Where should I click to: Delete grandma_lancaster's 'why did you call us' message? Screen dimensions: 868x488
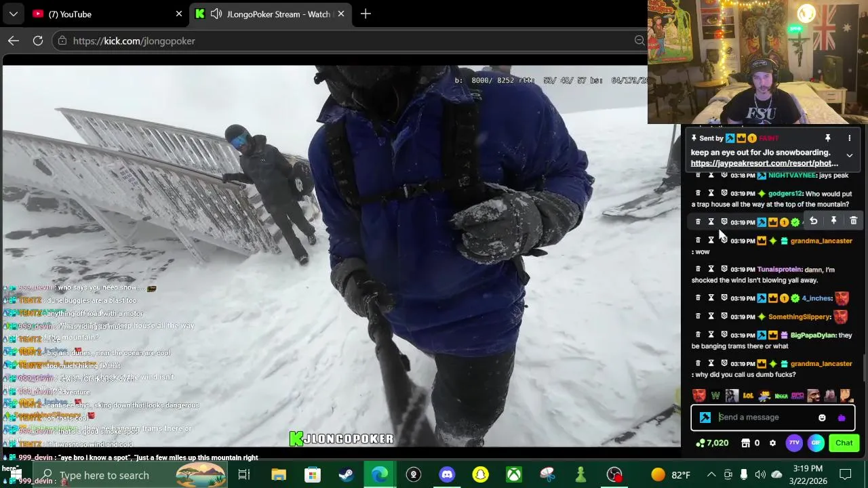click(698, 363)
